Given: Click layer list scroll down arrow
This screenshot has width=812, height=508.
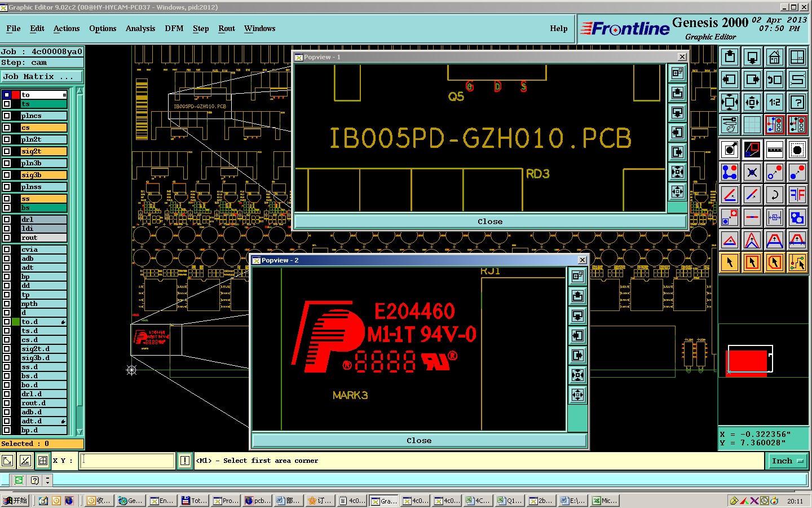Looking at the screenshot, I should coord(80,432).
